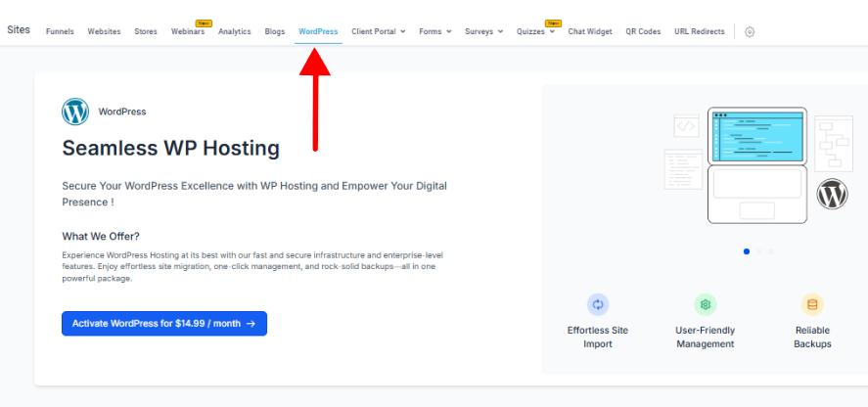
Task: Open the Webinars tab
Action: pyautogui.click(x=188, y=31)
